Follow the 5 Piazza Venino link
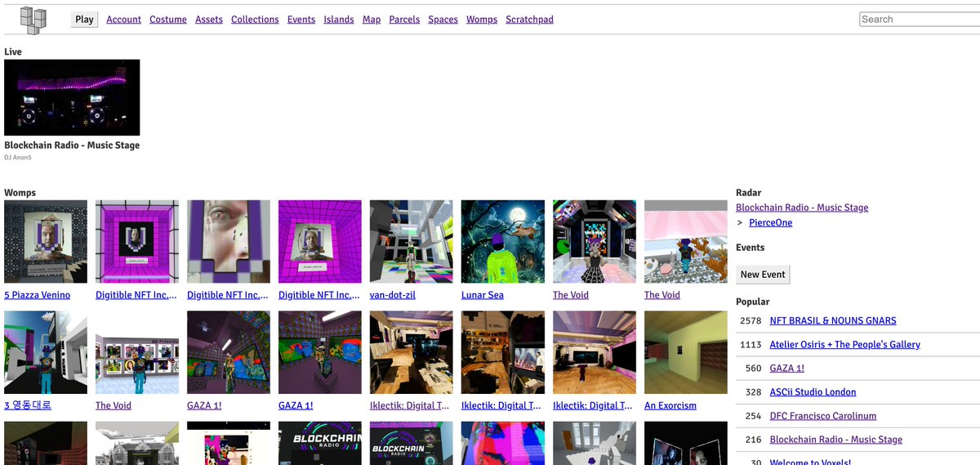This screenshot has width=980, height=465. 38,295
